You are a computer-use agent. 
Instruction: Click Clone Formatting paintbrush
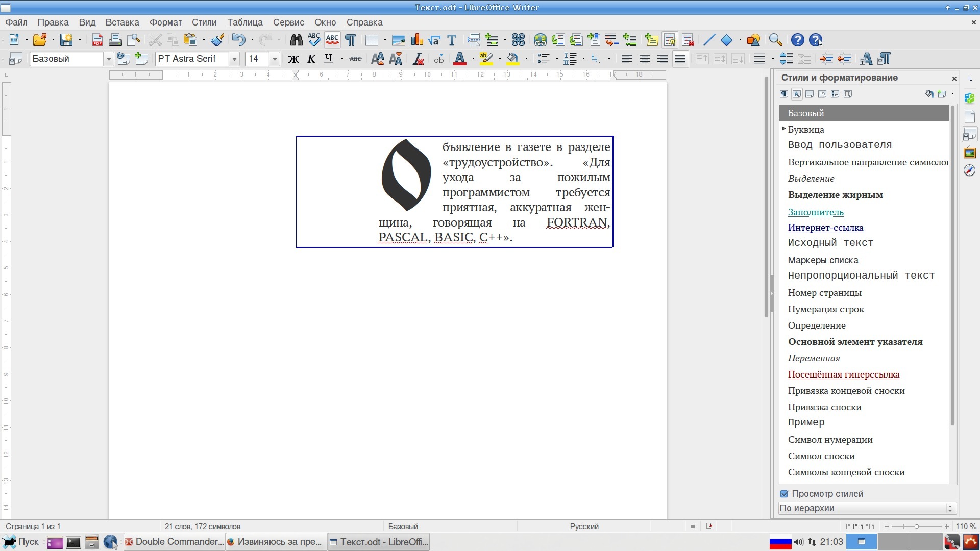click(217, 40)
